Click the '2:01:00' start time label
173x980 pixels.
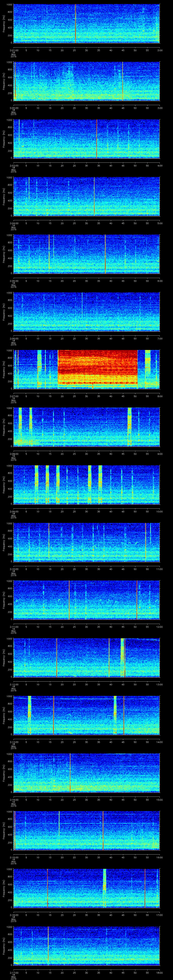14,50
